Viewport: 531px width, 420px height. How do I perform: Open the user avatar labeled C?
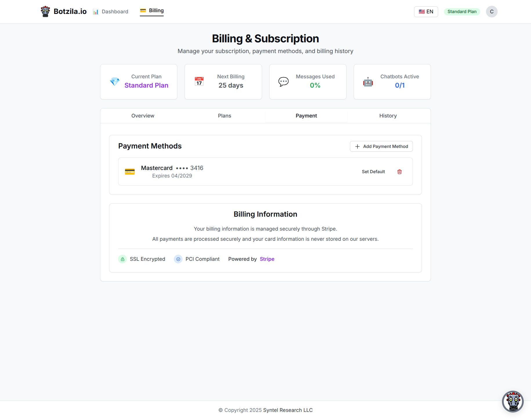[492, 12]
